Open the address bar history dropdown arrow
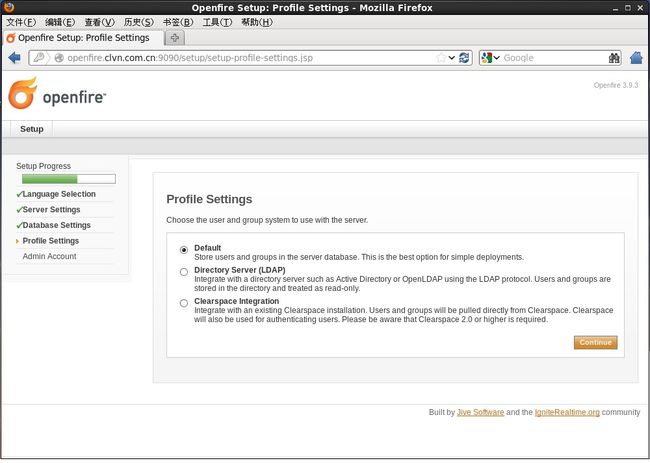The image size is (650, 463). click(x=451, y=58)
